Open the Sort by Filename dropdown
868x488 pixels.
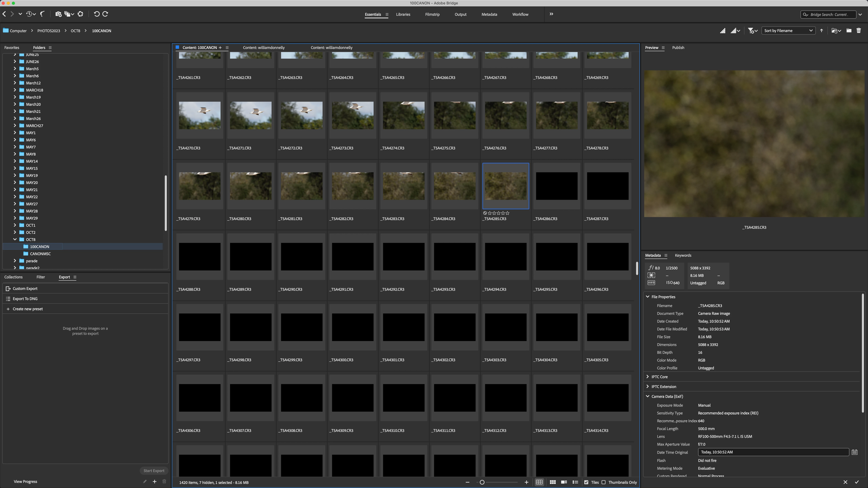tap(788, 31)
